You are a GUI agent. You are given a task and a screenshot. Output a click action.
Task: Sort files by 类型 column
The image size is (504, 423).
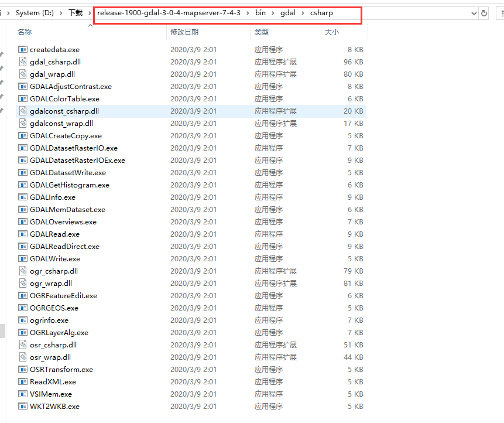(261, 32)
